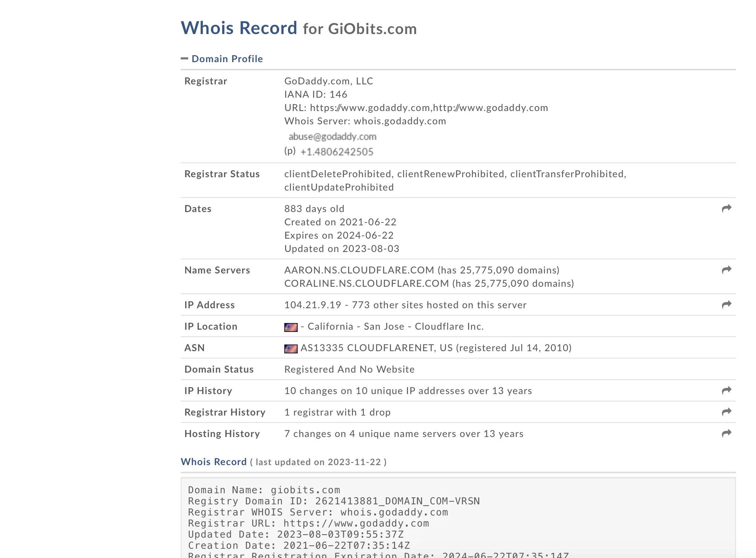Click AARON.NS.CLOUDFLARE.COM name server

359,270
